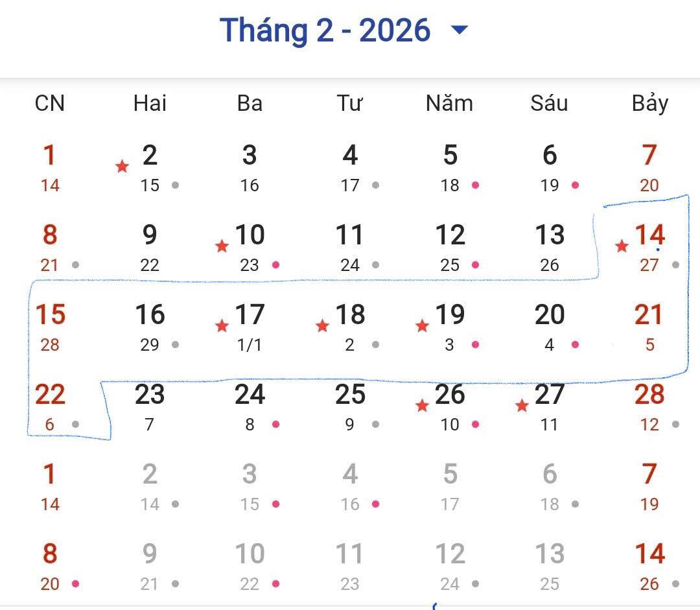Image resolution: width=700 pixels, height=610 pixels.
Task: Open the month dropdown arrow
Action: [x=459, y=30]
